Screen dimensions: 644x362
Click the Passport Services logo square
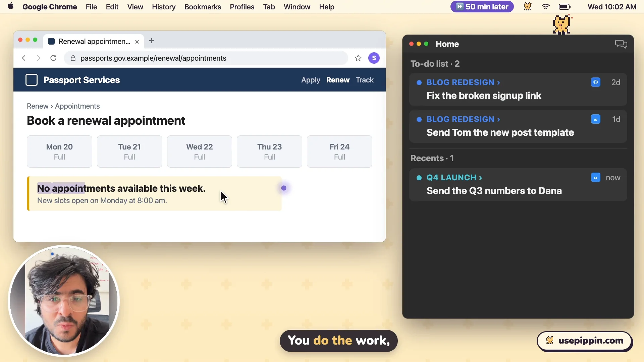pyautogui.click(x=32, y=80)
